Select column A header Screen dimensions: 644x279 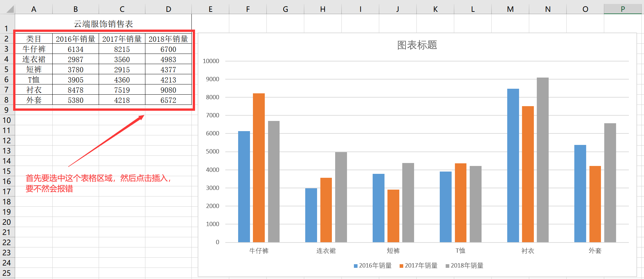point(34,9)
